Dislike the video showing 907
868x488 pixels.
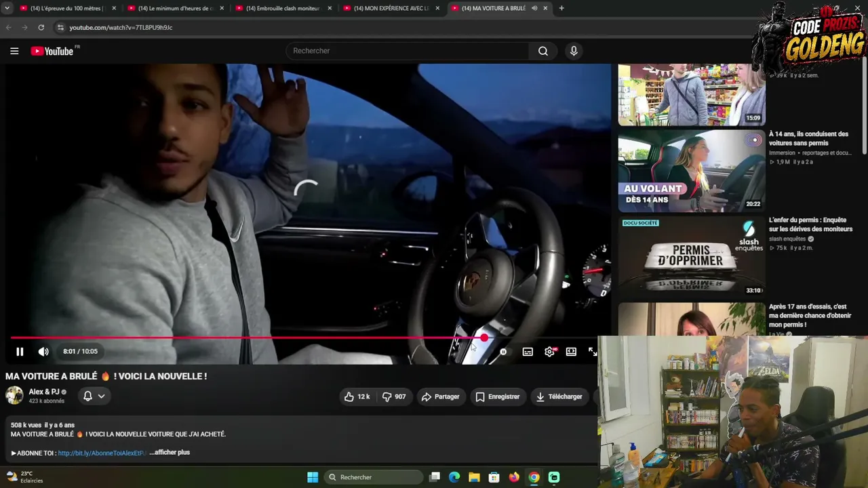394,396
